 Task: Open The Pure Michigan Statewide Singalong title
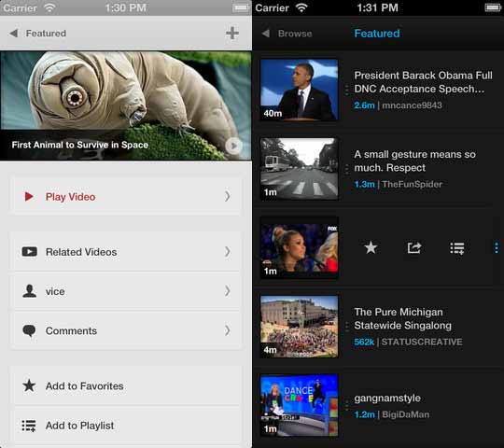pyautogui.click(x=403, y=319)
